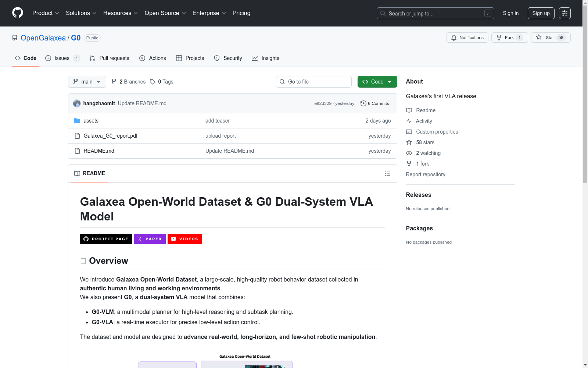Expand the Product menu

(46, 13)
